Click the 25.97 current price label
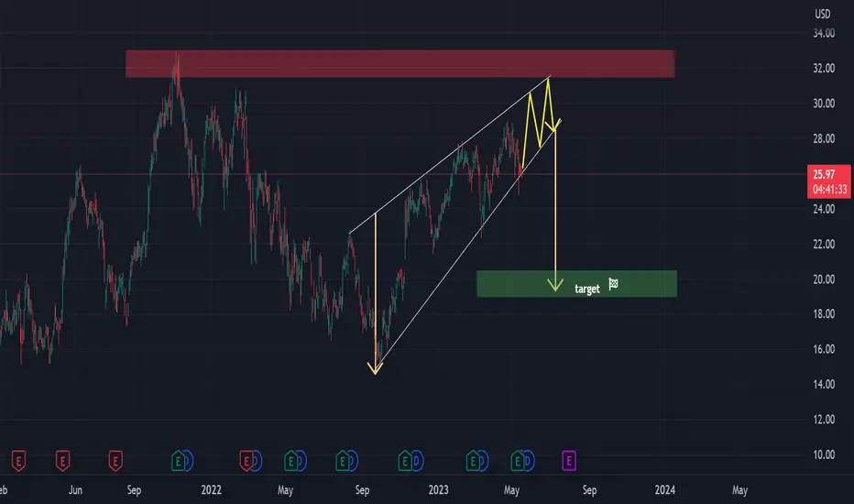The height and width of the screenshot is (504, 854). click(824, 174)
